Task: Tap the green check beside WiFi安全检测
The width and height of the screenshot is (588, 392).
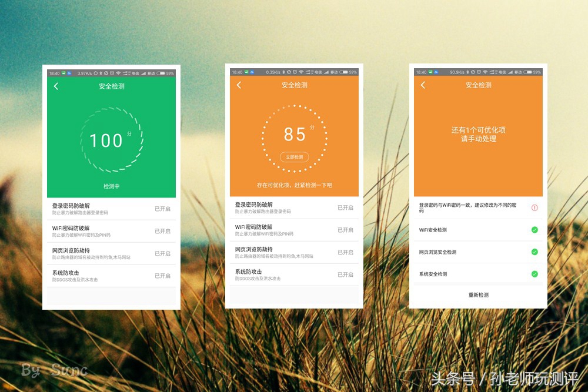Action: point(535,230)
